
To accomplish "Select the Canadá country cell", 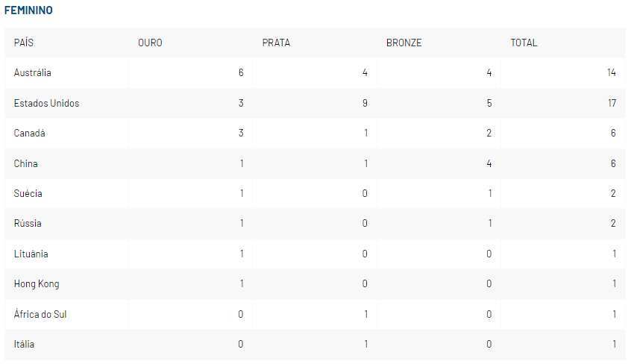I will [x=29, y=133].
